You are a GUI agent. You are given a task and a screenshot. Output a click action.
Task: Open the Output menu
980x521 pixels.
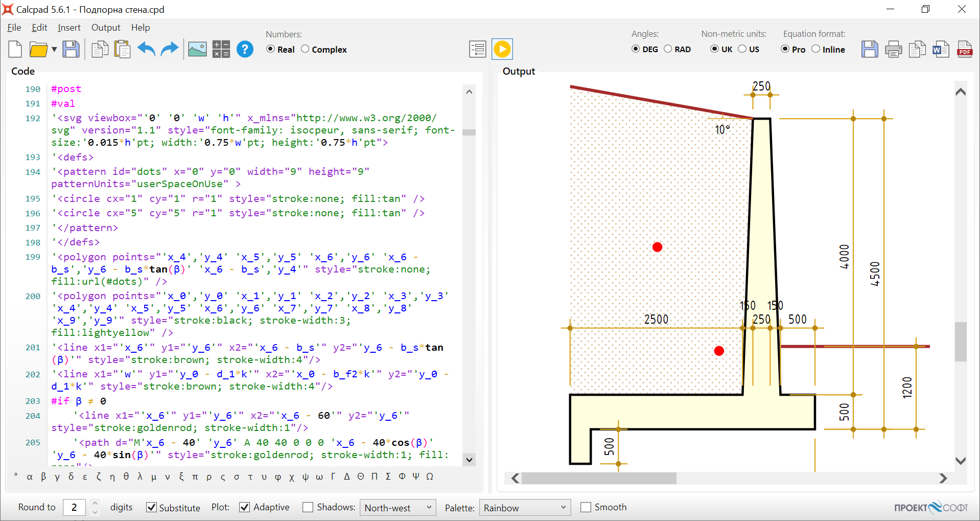pyautogui.click(x=106, y=28)
